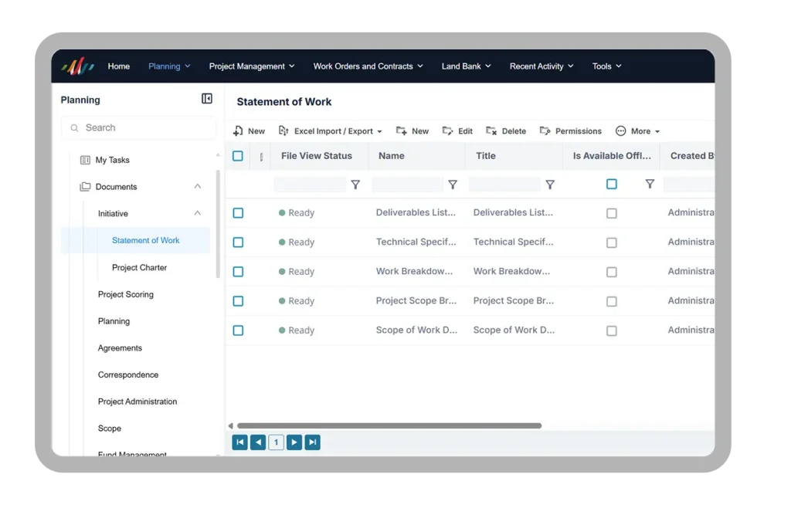Go to the last page

[312, 442]
